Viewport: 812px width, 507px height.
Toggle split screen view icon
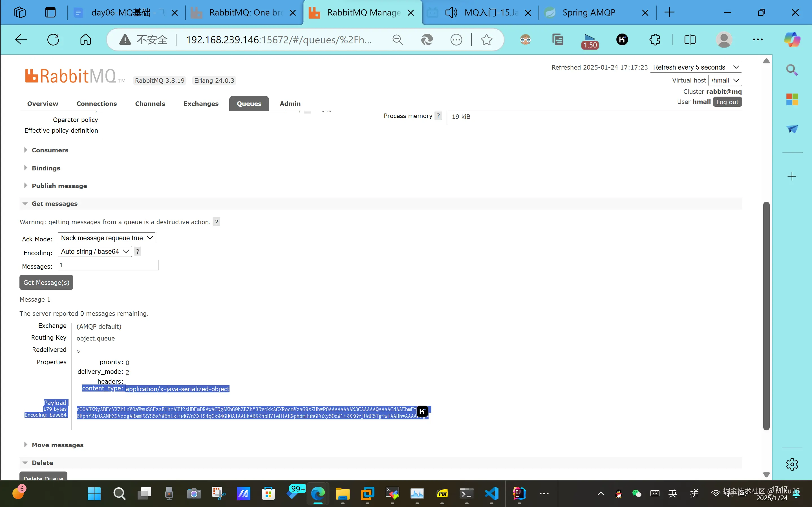coord(690,40)
